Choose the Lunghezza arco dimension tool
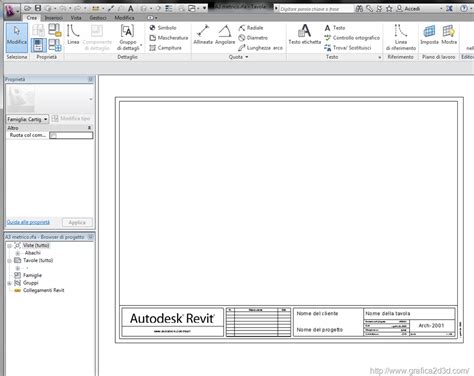 260,48
